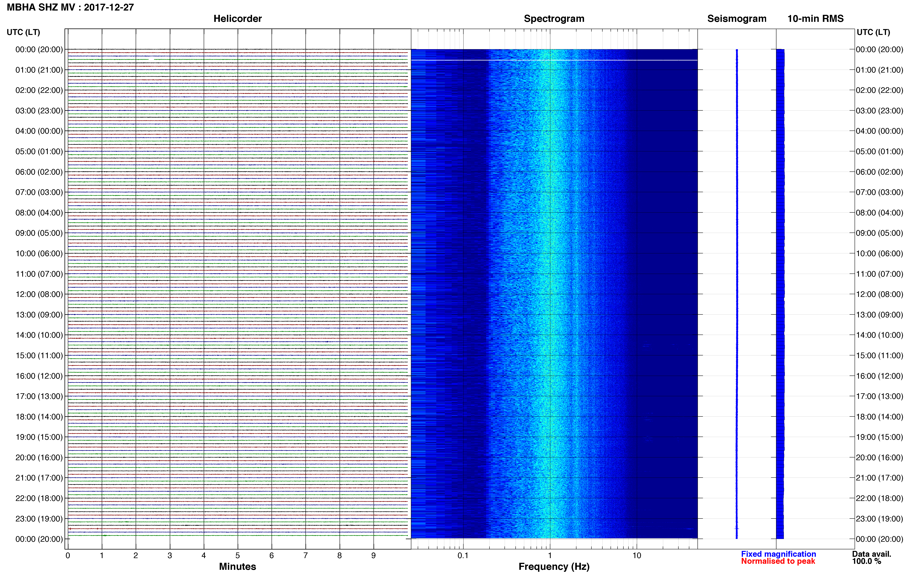924x578 pixels.
Task: Click the '6' tick on the Minutes axis
Action: (272, 555)
